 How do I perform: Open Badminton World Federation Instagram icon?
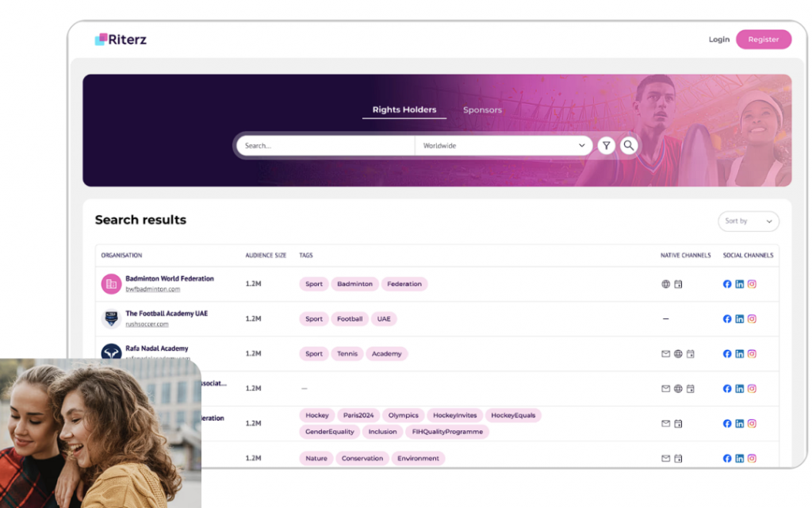click(752, 284)
